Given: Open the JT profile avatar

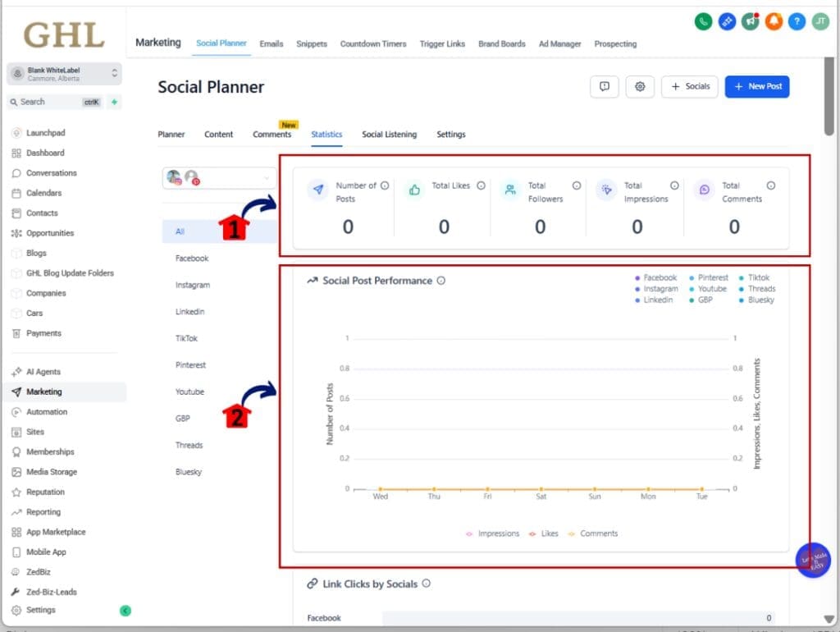Looking at the screenshot, I should pyautogui.click(x=819, y=21).
